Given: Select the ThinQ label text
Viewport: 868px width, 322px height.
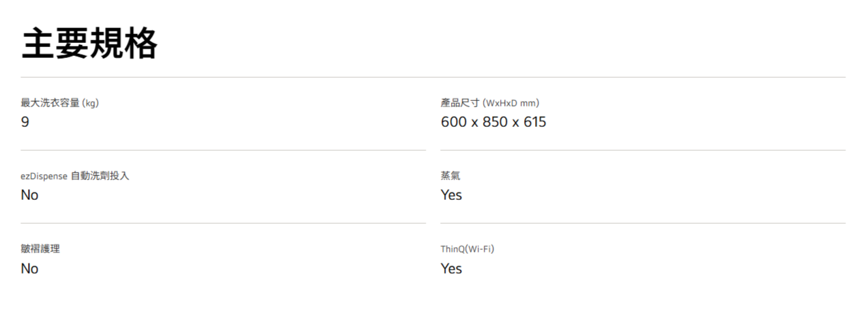Looking at the screenshot, I should (x=451, y=249).
